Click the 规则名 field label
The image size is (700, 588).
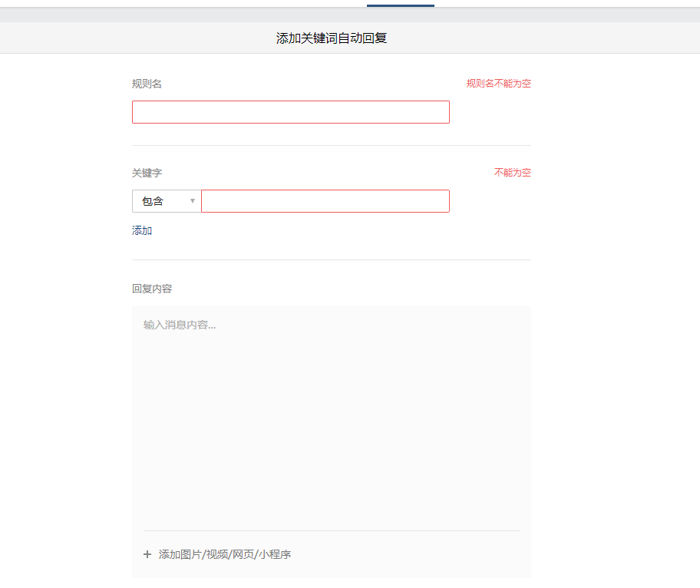point(147,84)
